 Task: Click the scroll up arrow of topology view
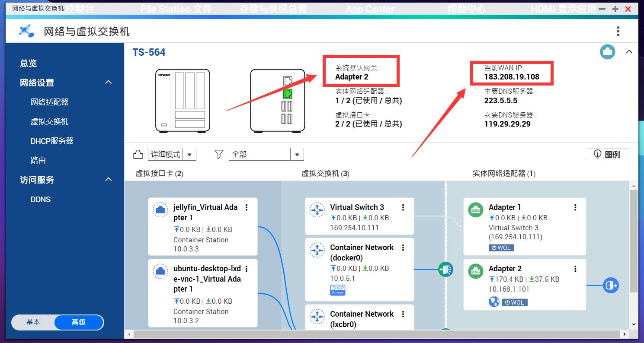click(x=634, y=185)
